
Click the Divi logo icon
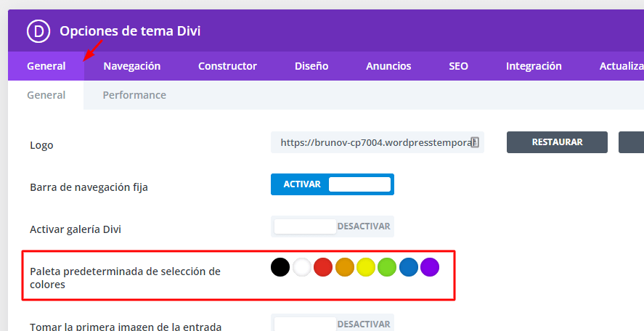pyautogui.click(x=38, y=31)
